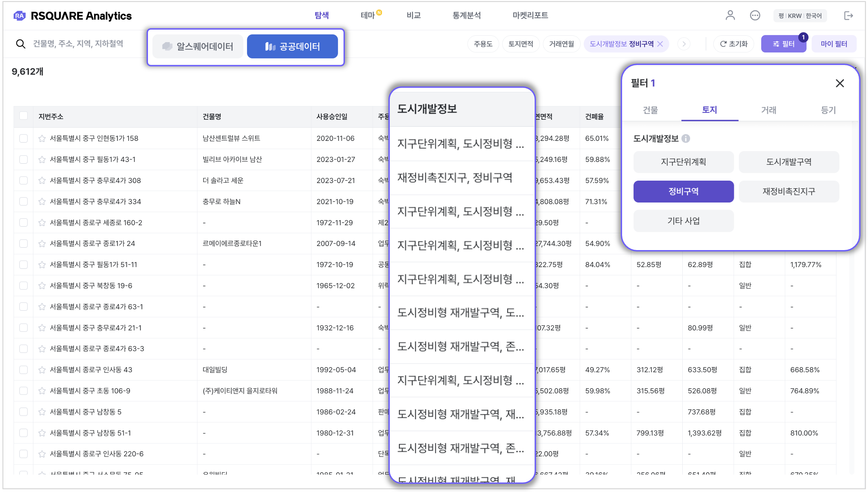
Task: Favorite the 종로1가 24 row star
Action: (x=42, y=244)
